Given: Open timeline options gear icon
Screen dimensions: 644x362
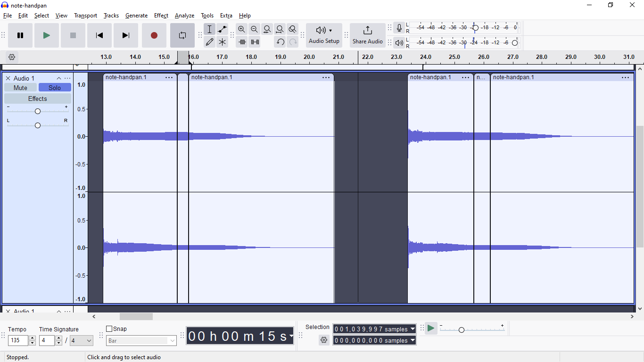Looking at the screenshot, I should point(12,57).
